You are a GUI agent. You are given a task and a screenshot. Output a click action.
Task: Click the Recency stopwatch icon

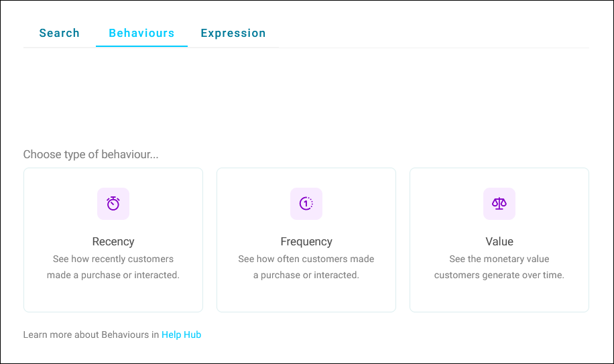tap(113, 204)
